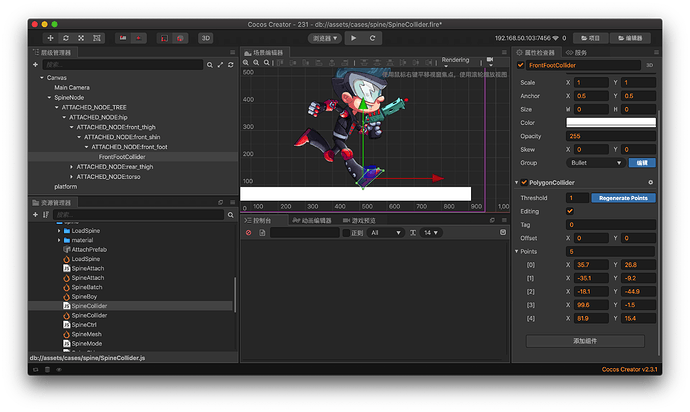
Task: Click the Regenerate Points button
Action: (x=623, y=198)
